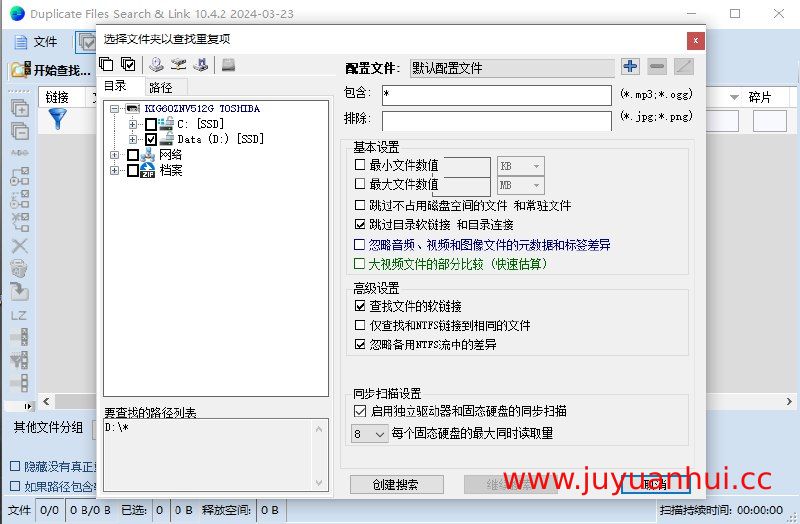The height and width of the screenshot is (524, 800).
Task: Open the MB size unit dropdown
Action: (520, 185)
